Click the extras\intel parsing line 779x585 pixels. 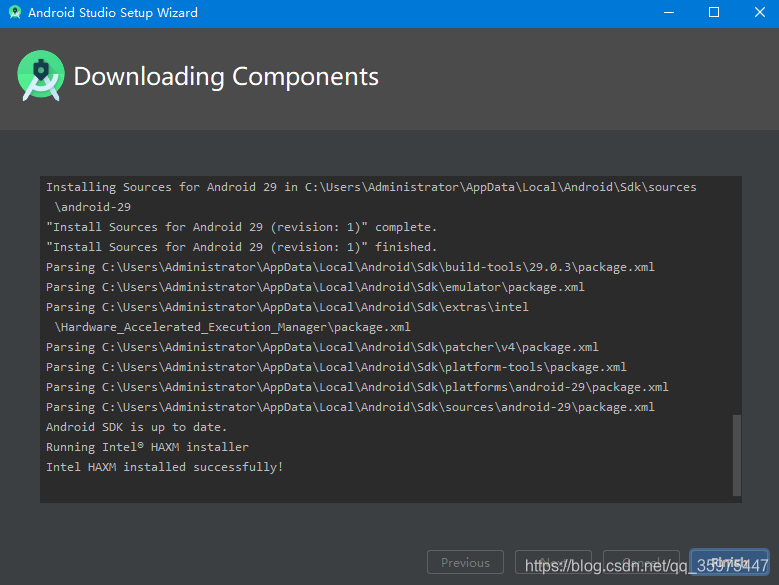[287, 307]
